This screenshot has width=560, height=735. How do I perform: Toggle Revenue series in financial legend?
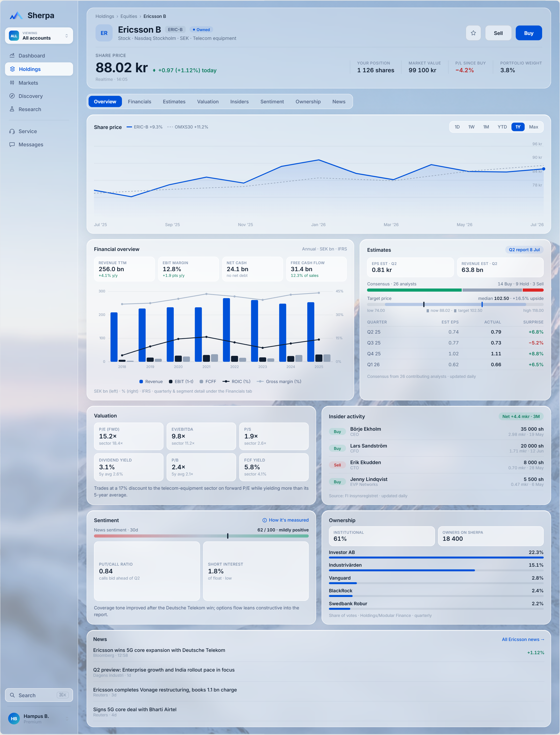151,381
